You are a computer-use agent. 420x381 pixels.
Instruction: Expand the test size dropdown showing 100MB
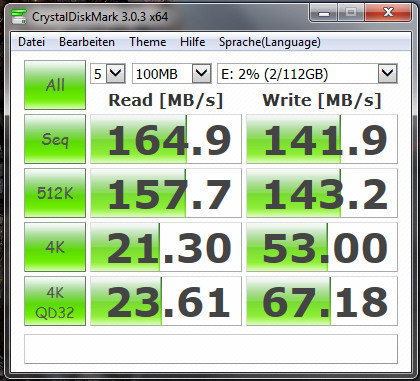pyautogui.click(x=202, y=73)
